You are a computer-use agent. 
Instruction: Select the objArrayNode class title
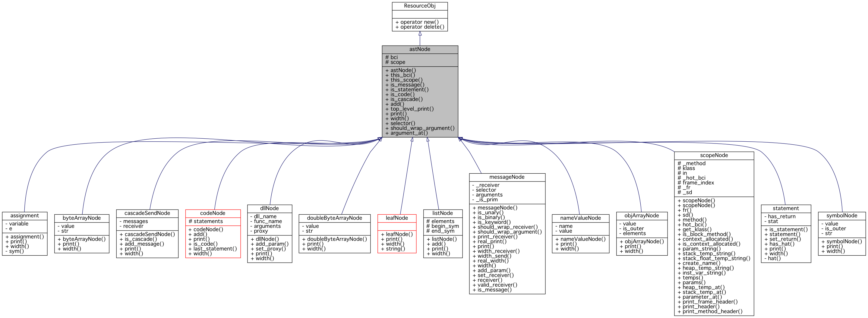coord(642,216)
